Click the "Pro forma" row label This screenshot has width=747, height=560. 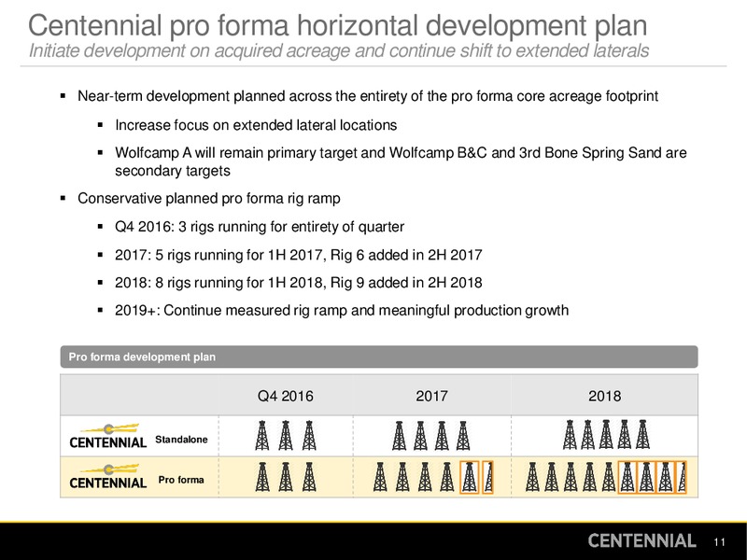point(181,480)
